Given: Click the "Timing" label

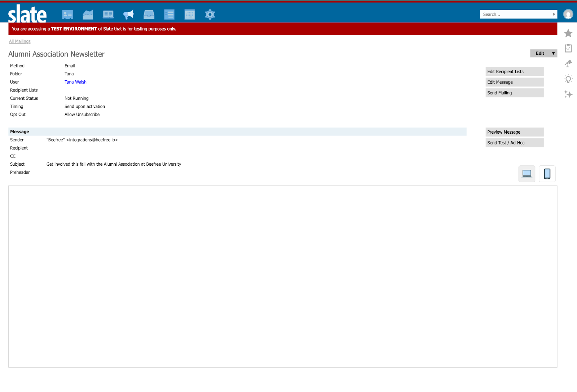Looking at the screenshot, I should [x=17, y=107].
